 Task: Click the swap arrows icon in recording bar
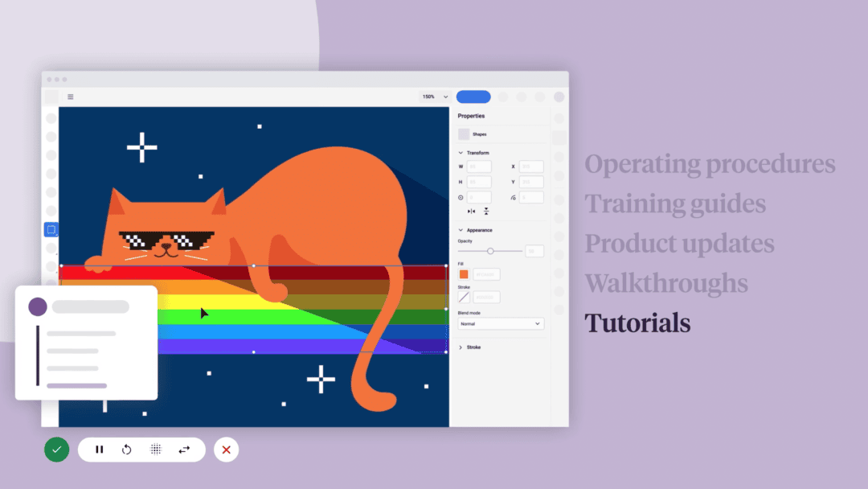(184, 450)
